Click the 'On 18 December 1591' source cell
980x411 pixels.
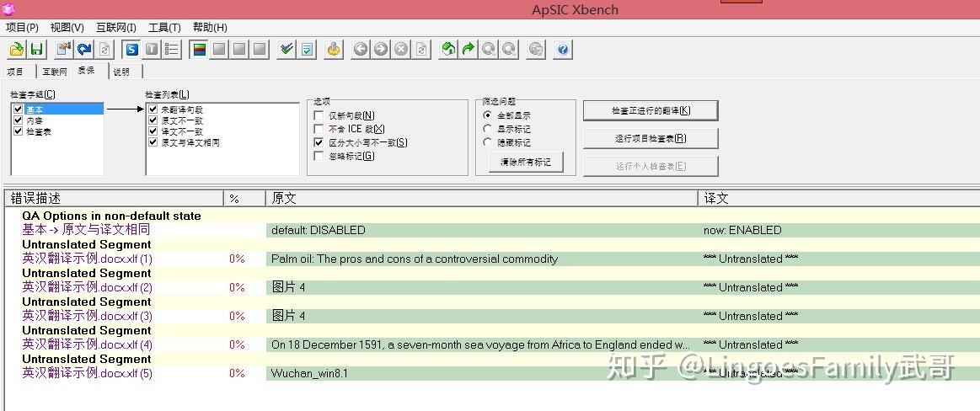coord(480,344)
